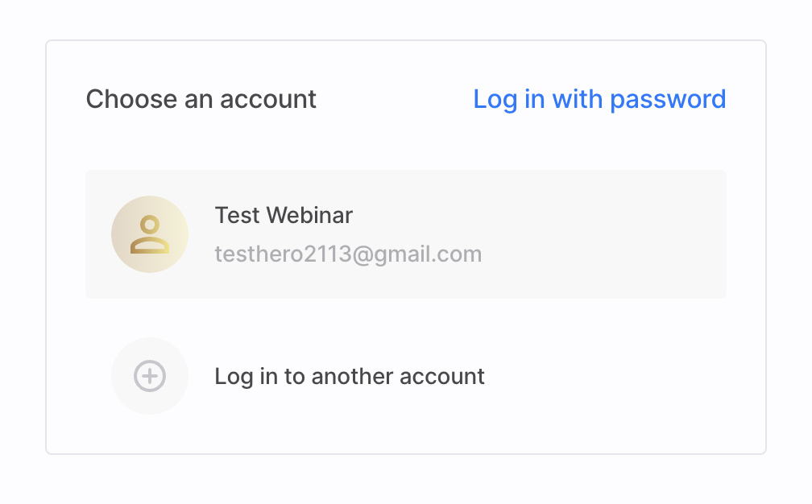Hit the grey circle with the plus sign
Image resolution: width=812 pixels, height=504 pixels.
tap(150, 376)
